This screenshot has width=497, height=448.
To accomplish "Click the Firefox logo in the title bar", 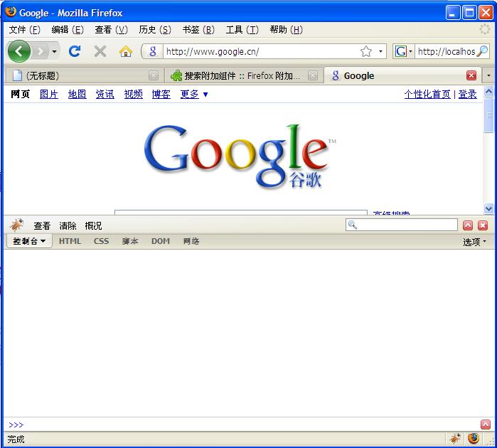I will point(11,12).
